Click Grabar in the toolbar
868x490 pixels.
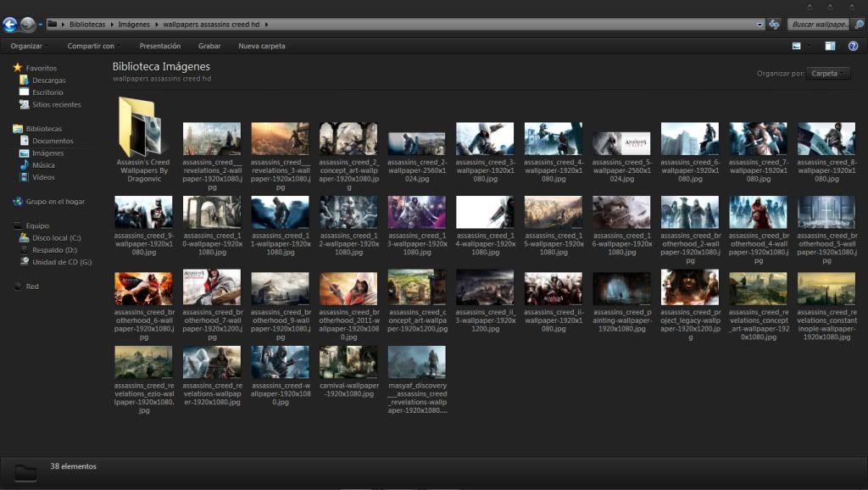click(x=209, y=46)
